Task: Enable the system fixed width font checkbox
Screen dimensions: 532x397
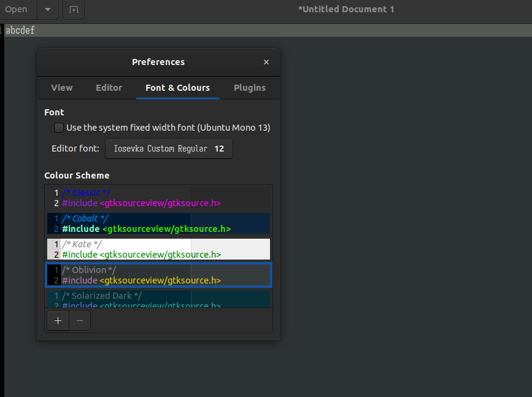Action: [x=59, y=128]
